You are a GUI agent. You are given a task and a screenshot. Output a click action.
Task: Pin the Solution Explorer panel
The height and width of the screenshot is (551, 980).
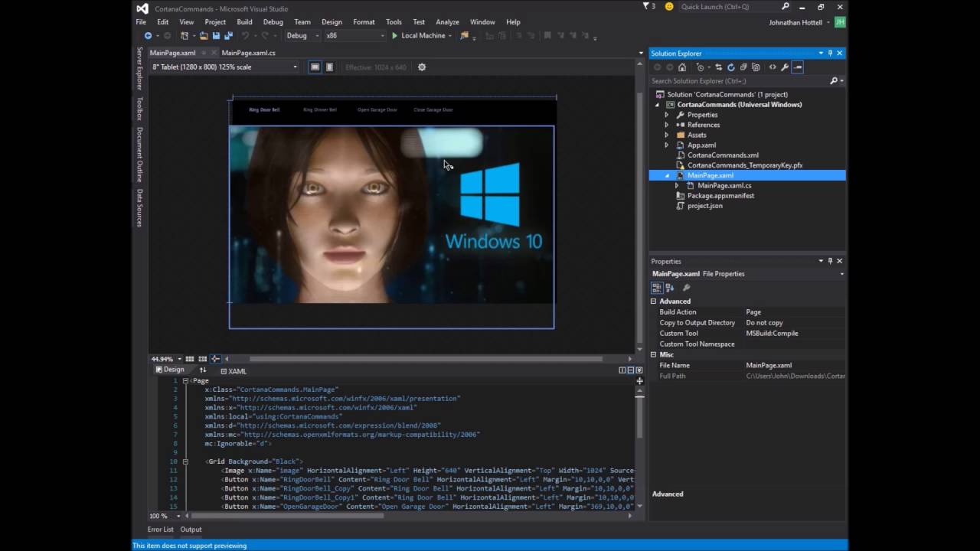coord(830,53)
